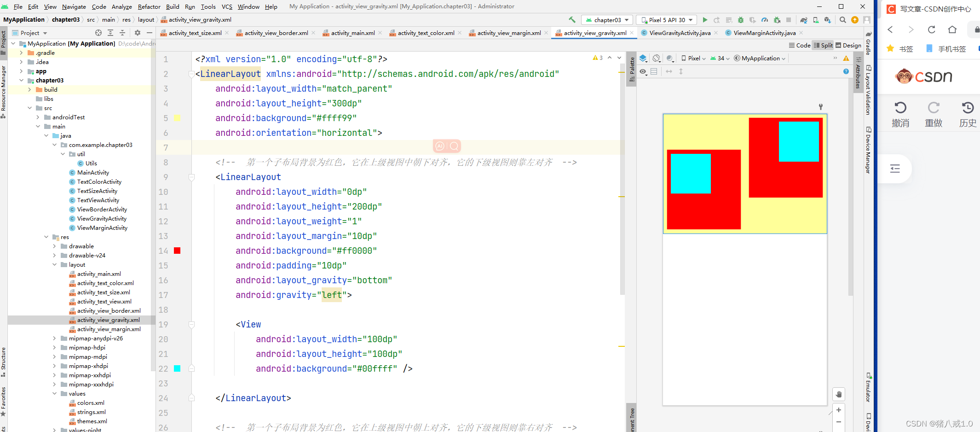The width and height of the screenshot is (980, 432).
Task: Switch editor to Code view
Action: [x=800, y=45]
